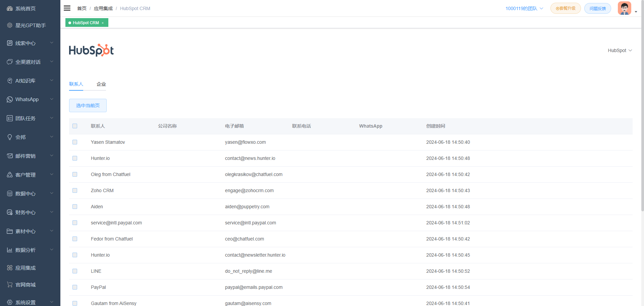Image resolution: width=644 pixels, height=306 pixels.
Task: Open the user avatar dropdown arrow
Action: [636, 12]
